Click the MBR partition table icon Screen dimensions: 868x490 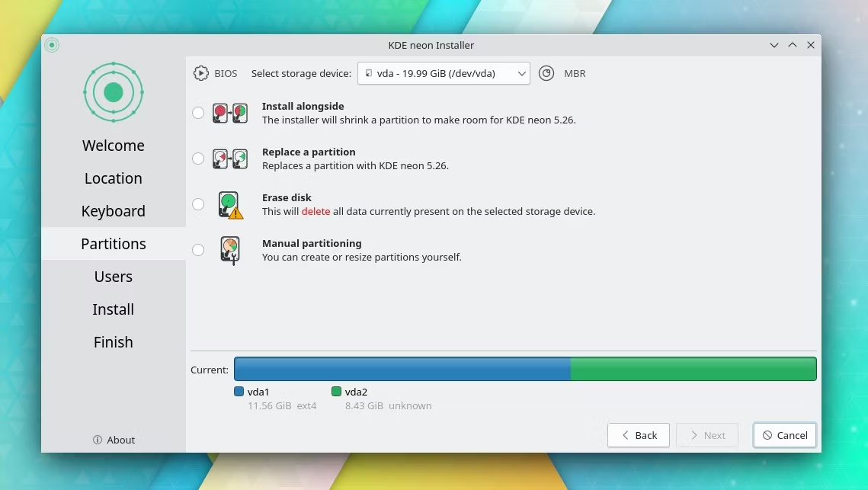[x=546, y=73]
